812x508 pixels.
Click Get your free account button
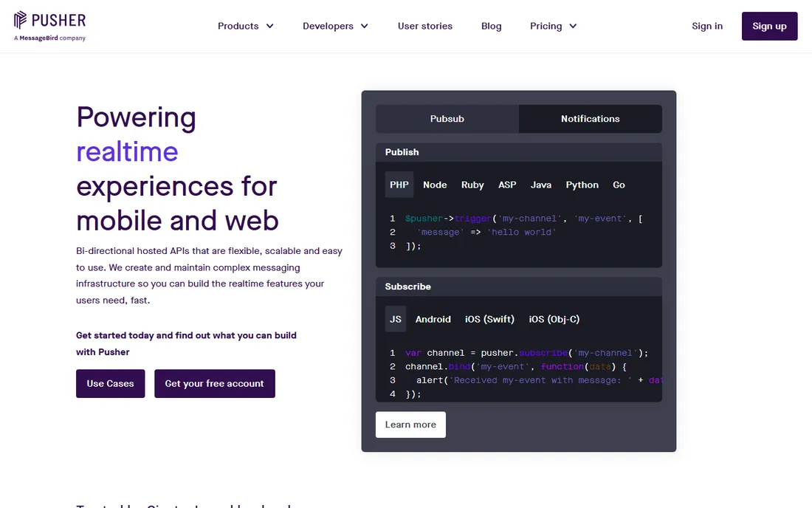[x=214, y=384]
